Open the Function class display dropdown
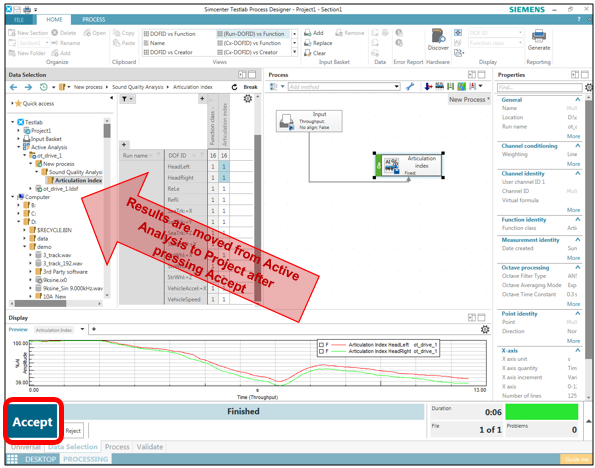This screenshot has height=468, width=595. click(520, 43)
